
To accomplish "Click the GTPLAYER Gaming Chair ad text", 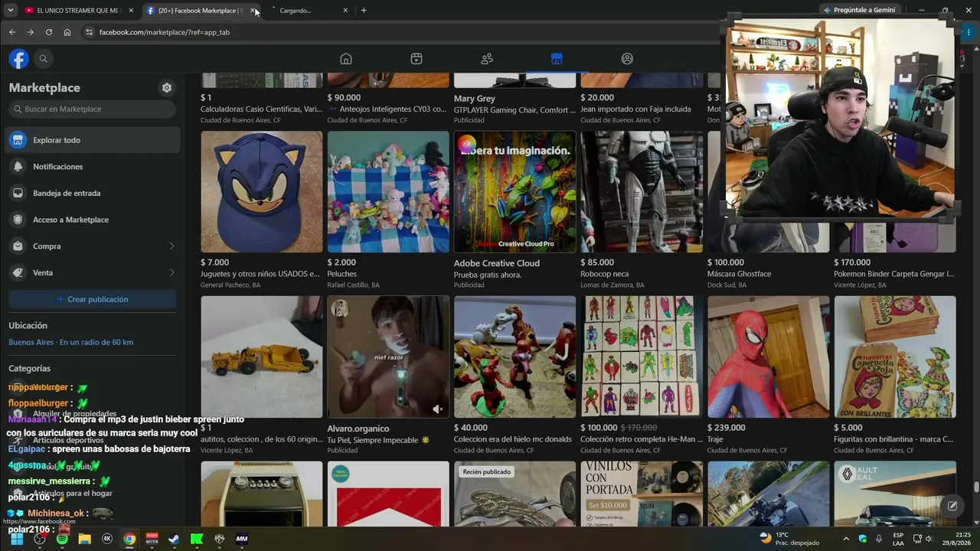I will [514, 110].
